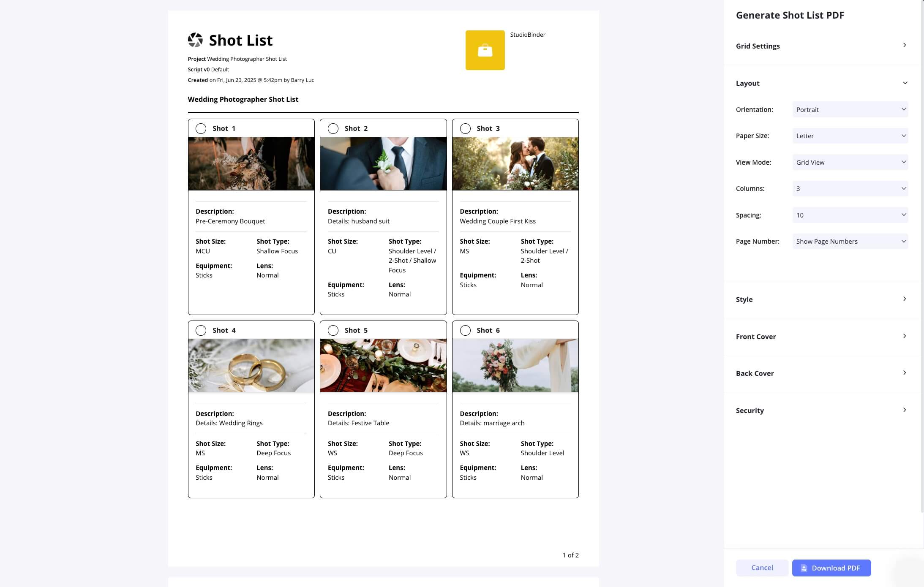Click the 'Wedding Couple First Kiss' description text
The image size is (924, 587).
click(x=498, y=221)
